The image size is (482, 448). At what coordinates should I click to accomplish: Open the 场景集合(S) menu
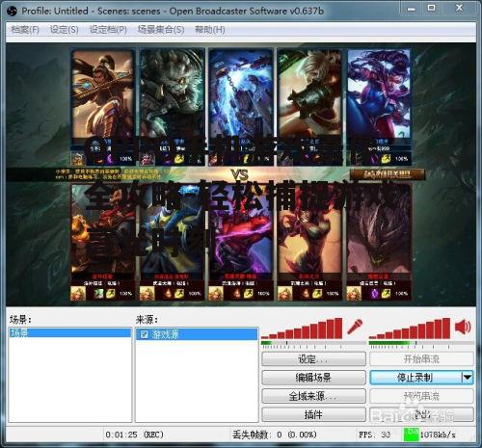pos(161,30)
